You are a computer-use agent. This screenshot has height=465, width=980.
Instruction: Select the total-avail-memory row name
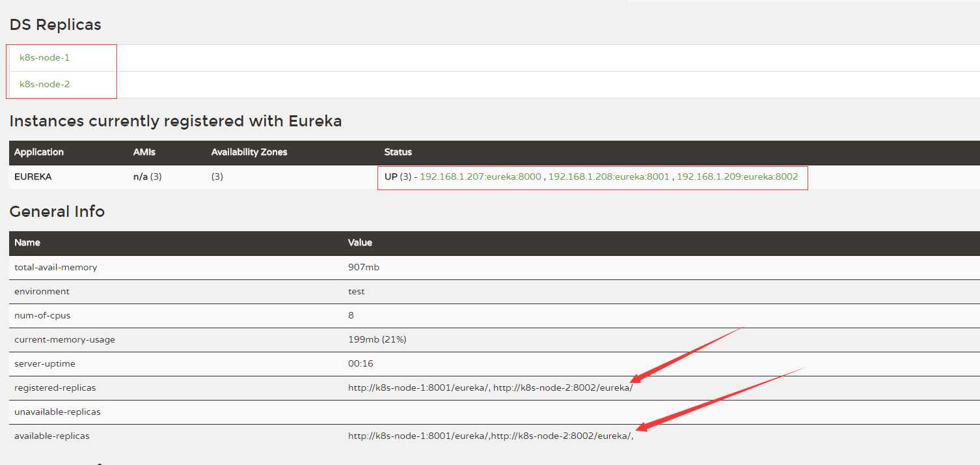click(56, 268)
